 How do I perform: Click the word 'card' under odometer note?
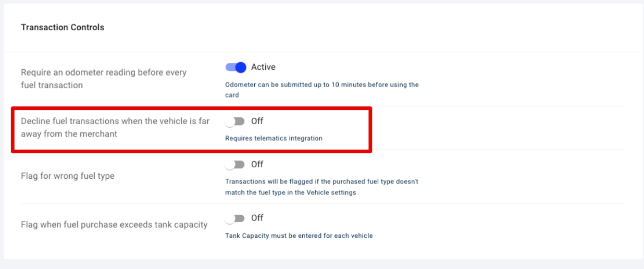click(232, 95)
